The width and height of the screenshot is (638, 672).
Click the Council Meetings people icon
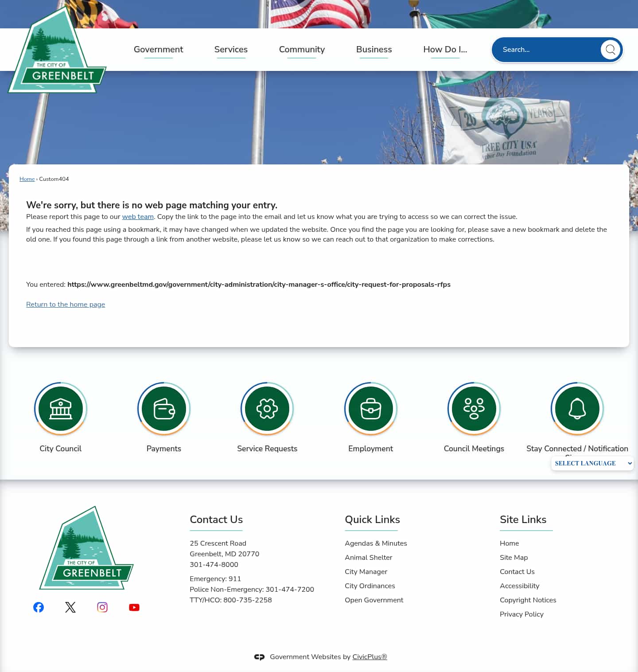tap(474, 408)
